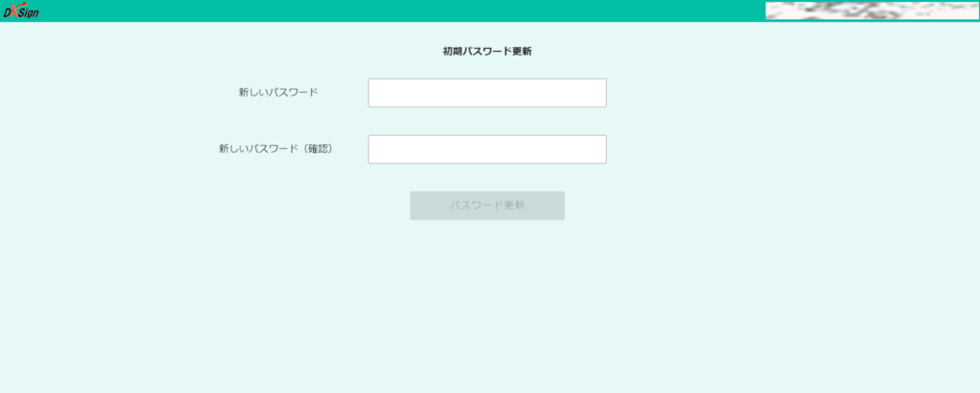Click the DX Sign logo

(20, 11)
